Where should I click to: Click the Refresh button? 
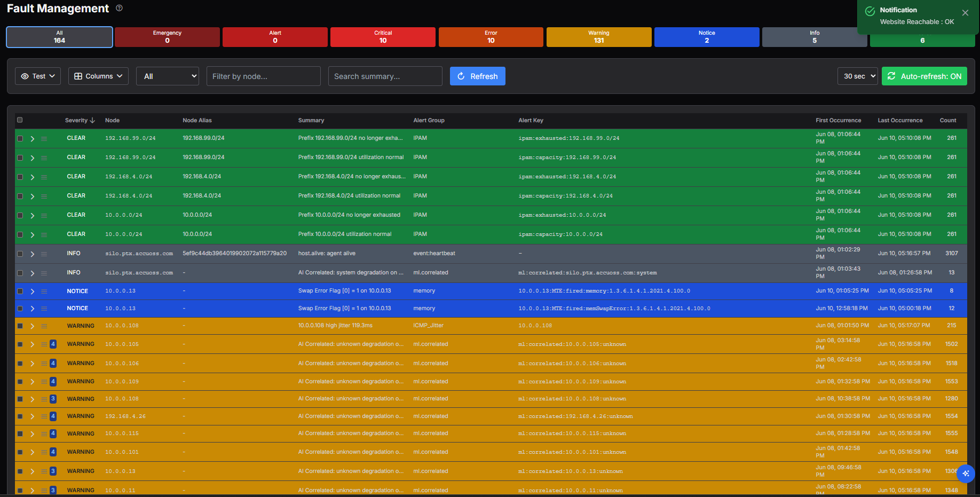(478, 76)
